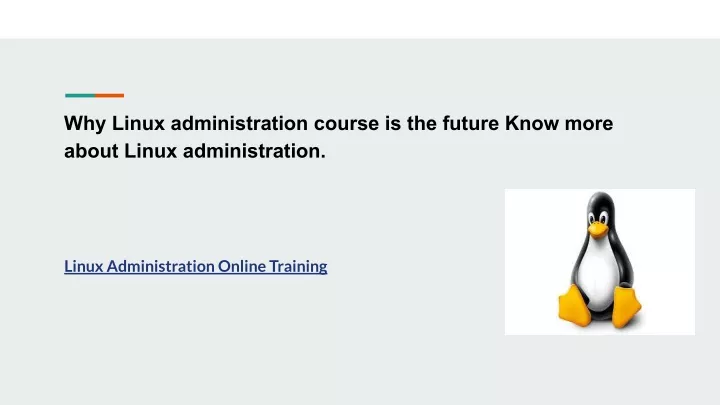The width and height of the screenshot is (720, 405).
Task: Click the penguin's right yellow foot
Action: click(627, 307)
